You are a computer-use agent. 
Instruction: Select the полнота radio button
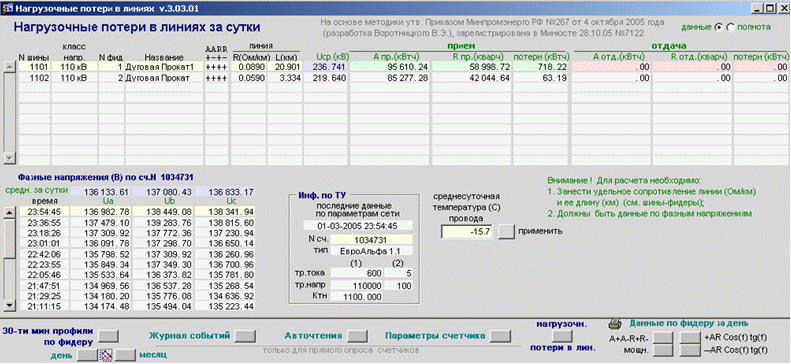(730, 27)
